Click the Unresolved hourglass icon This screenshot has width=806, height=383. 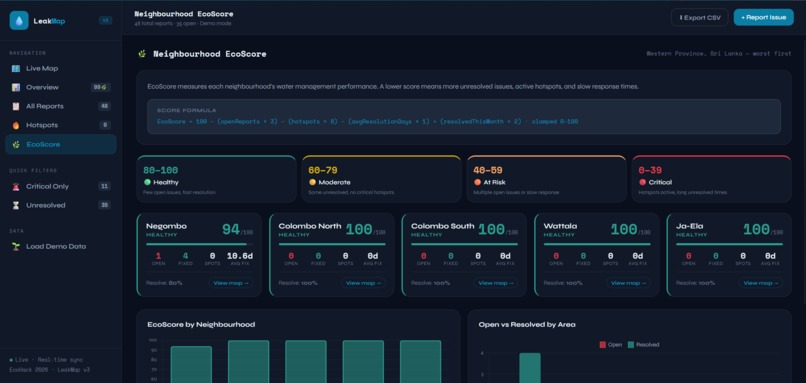pyautogui.click(x=16, y=205)
